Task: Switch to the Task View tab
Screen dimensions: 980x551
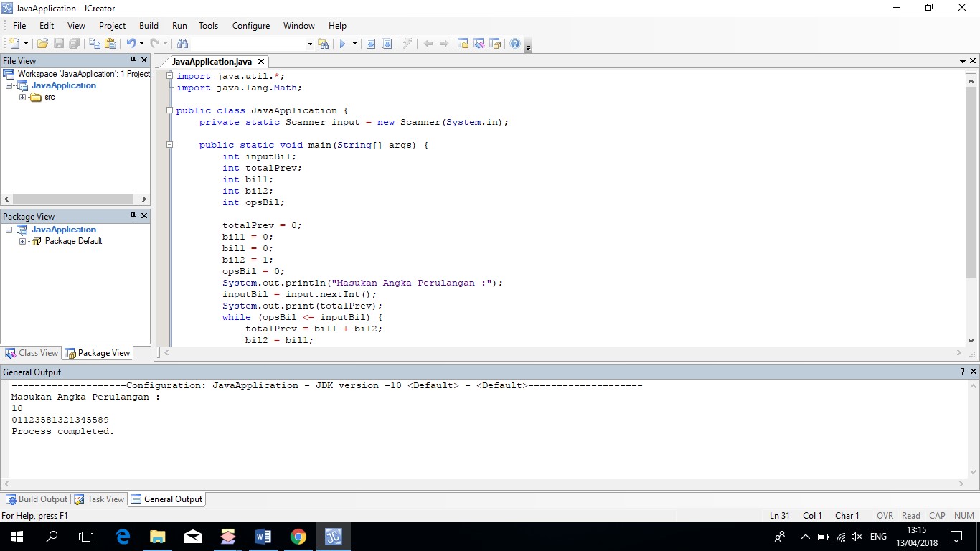Action: point(99,499)
